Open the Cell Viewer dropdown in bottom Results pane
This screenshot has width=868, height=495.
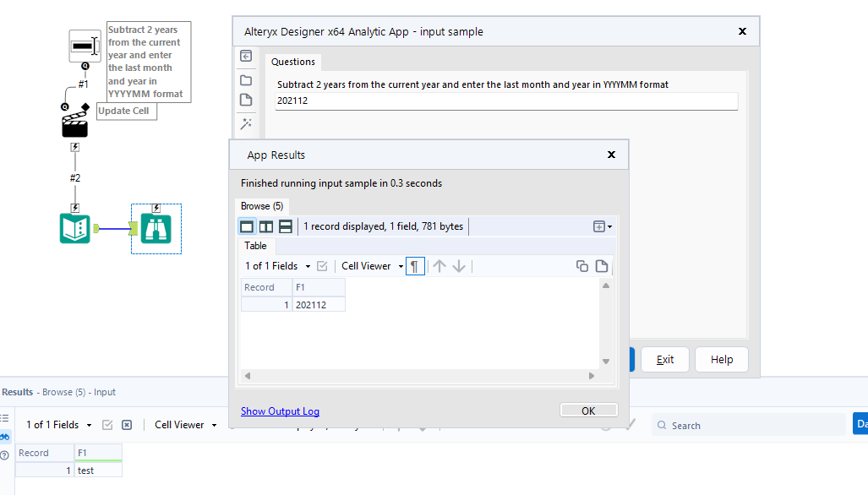pos(185,425)
